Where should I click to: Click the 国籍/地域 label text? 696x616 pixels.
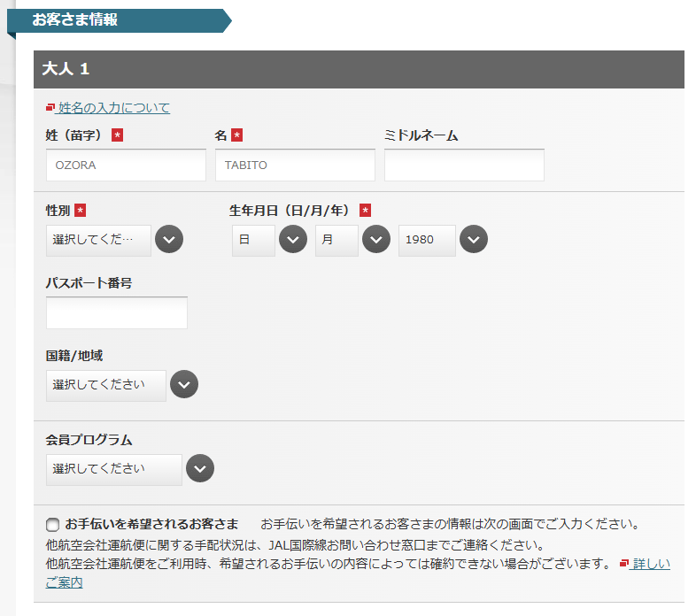click(74, 356)
